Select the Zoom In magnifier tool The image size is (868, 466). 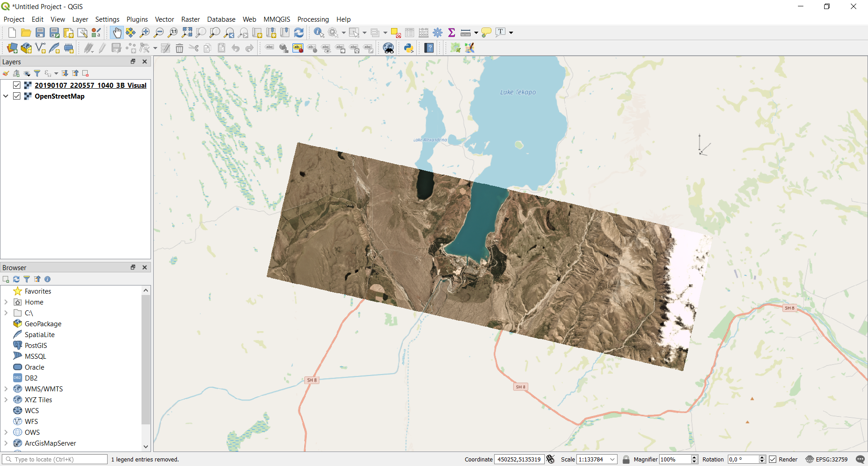[x=145, y=33]
